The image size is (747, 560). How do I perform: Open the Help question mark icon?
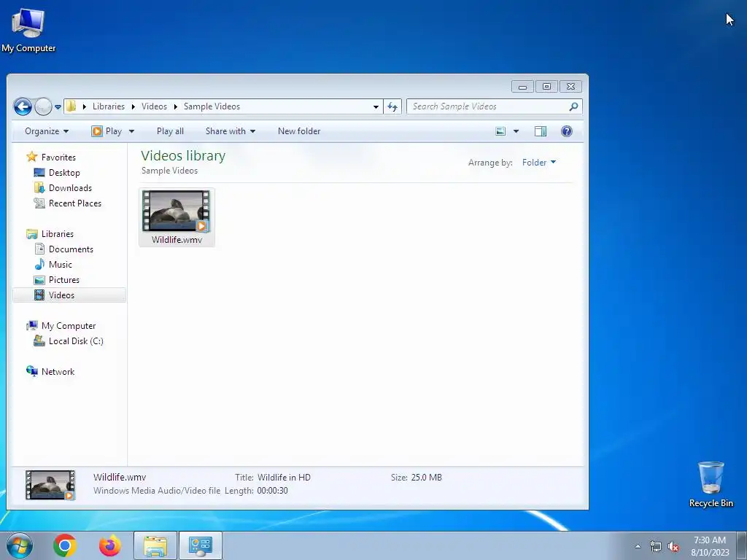coord(566,131)
